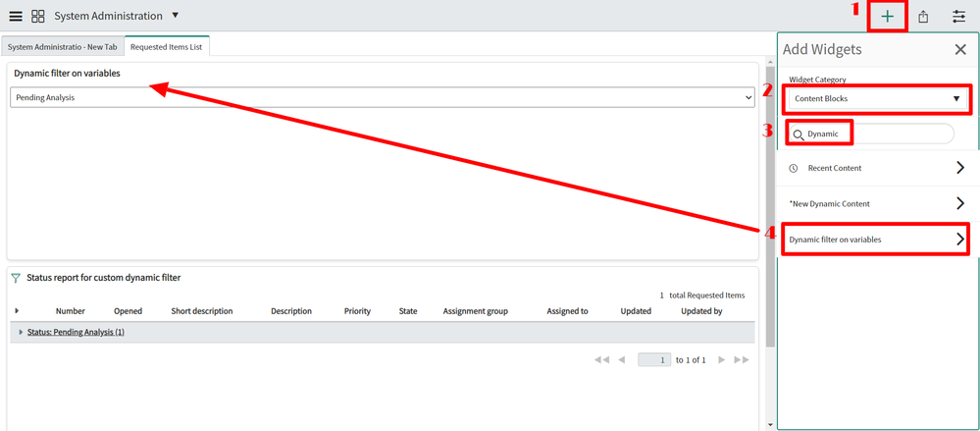
Task: Open the Pending Analysis filter dropdown
Action: click(383, 97)
